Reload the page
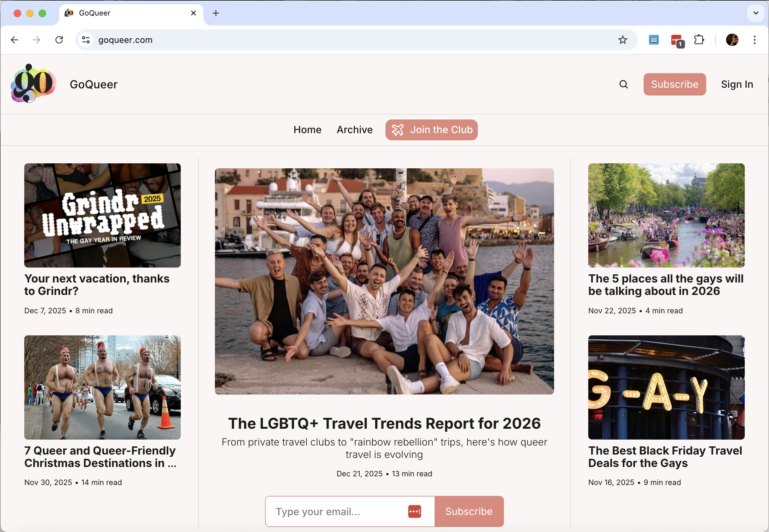The image size is (769, 532). (59, 40)
